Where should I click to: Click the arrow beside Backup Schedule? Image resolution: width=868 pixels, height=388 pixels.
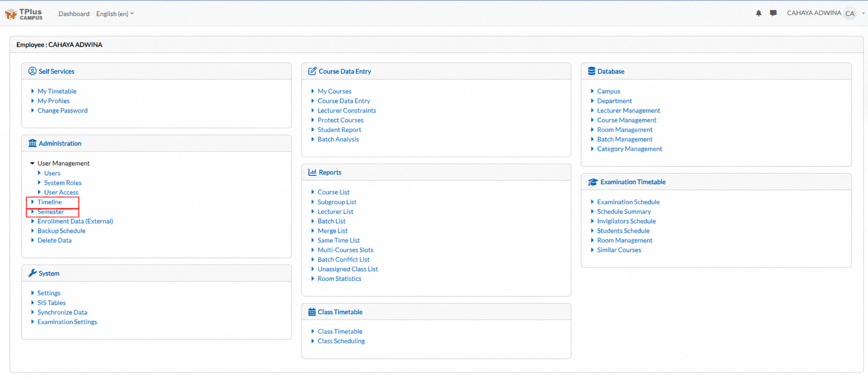(32, 231)
